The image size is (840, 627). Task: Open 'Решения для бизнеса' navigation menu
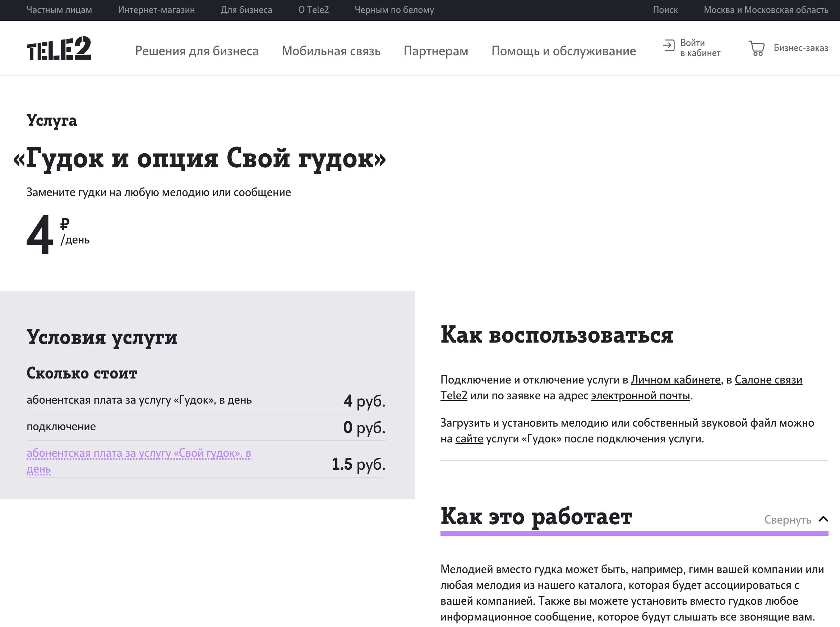pos(197,51)
